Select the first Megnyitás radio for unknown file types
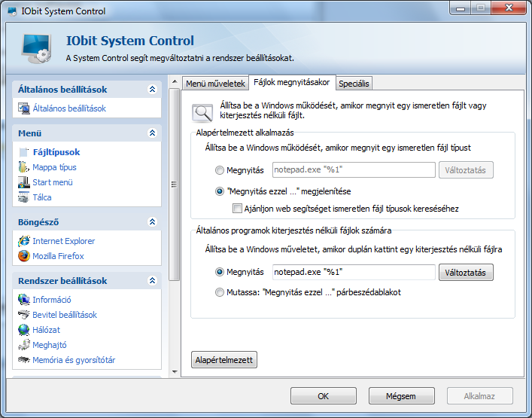 click(x=220, y=170)
